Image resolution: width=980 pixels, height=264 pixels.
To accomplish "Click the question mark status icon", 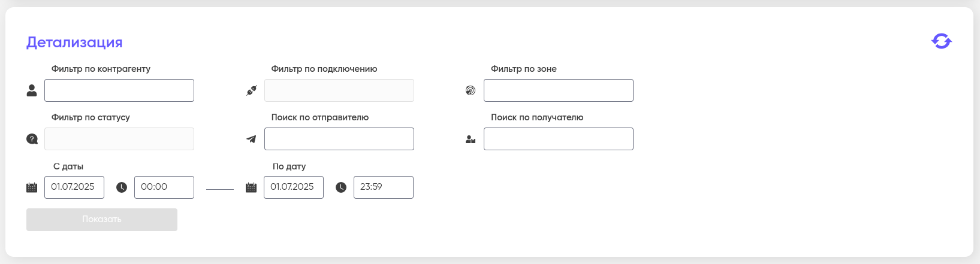I will point(32,139).
